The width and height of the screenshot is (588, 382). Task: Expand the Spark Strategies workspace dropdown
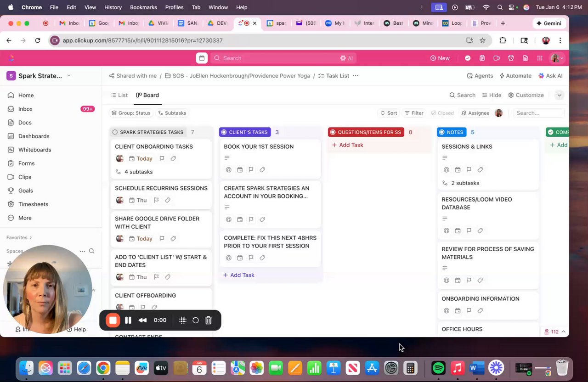coord(69,76)
